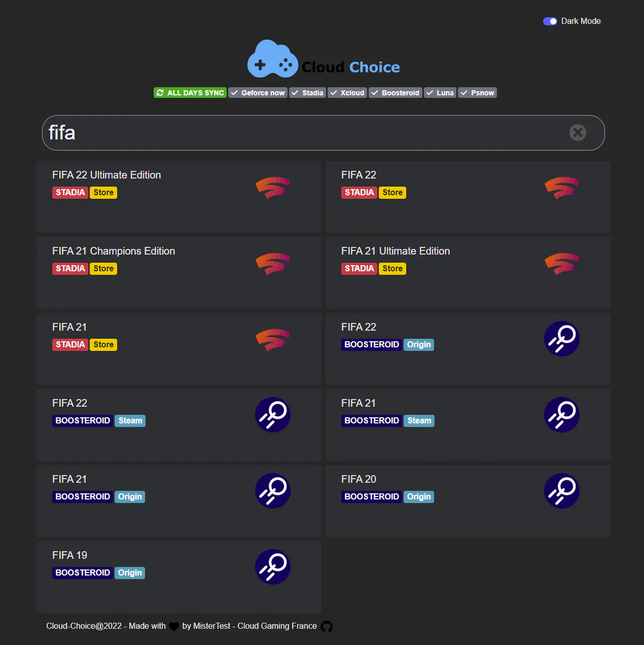Click BOOSTEROID tag on FIFA 20 card
Viewport: 644px width, 645px height.
pos(372,497)
